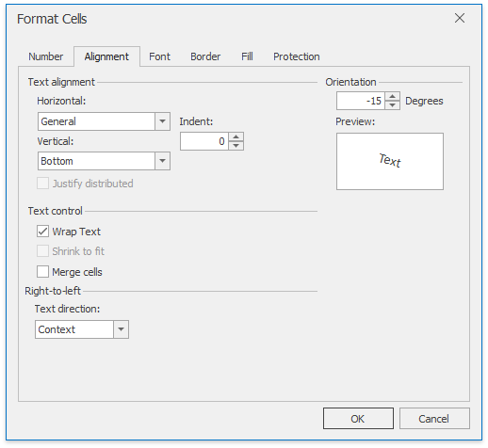Open the Text direction dropdown arrow
Image resolution: width=488 pixels, height=448 pixels.
point(121,329)
